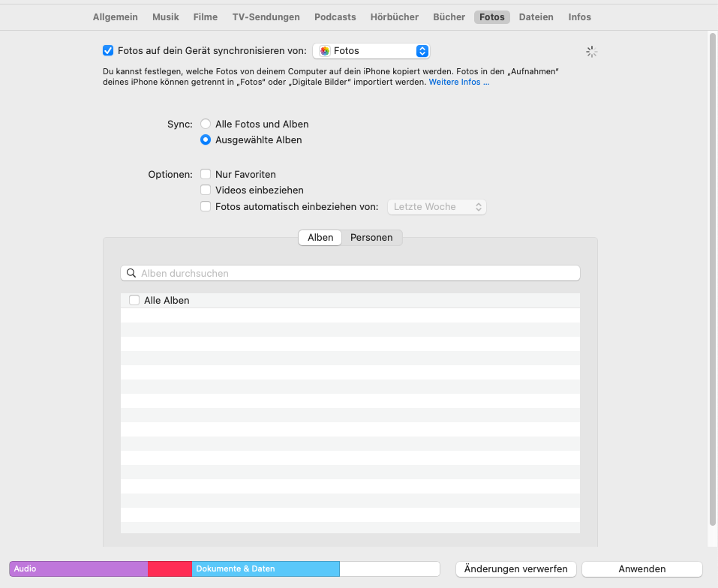Select Ausgewählte Alben radio option

(x=206, y=139)
